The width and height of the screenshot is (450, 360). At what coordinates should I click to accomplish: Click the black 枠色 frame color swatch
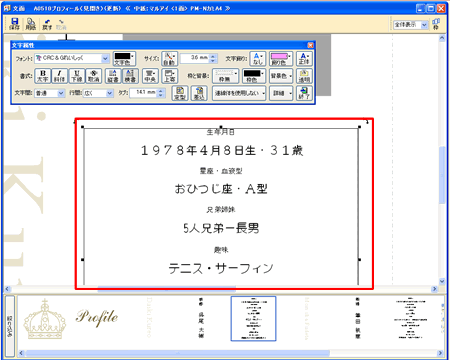click(253, 76)
